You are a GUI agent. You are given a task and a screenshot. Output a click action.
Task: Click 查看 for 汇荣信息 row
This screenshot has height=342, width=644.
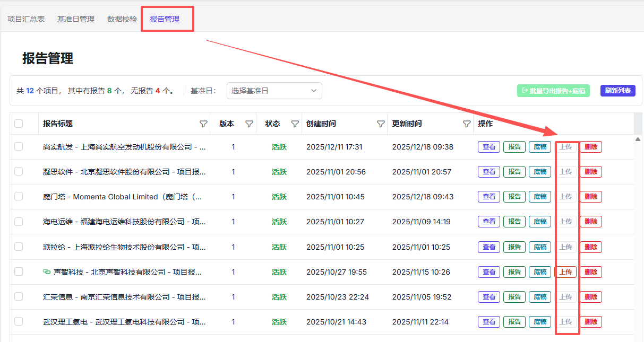[x=489, y=297]
